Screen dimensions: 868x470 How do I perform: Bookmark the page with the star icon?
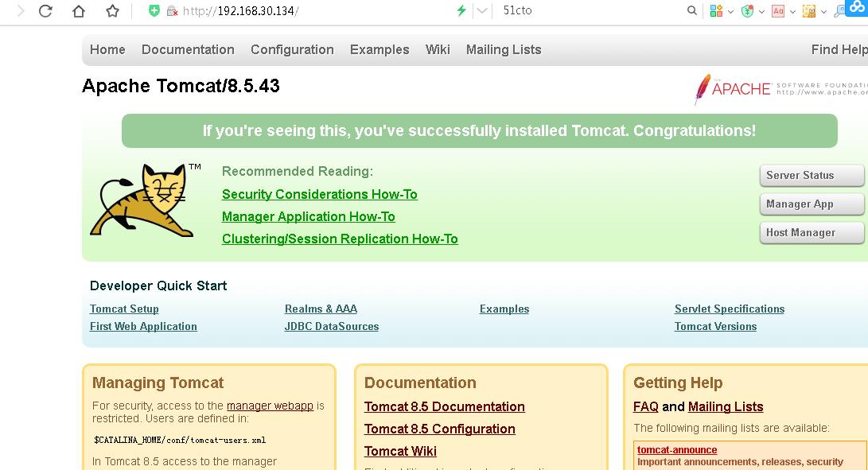click(x=112, y=10)
